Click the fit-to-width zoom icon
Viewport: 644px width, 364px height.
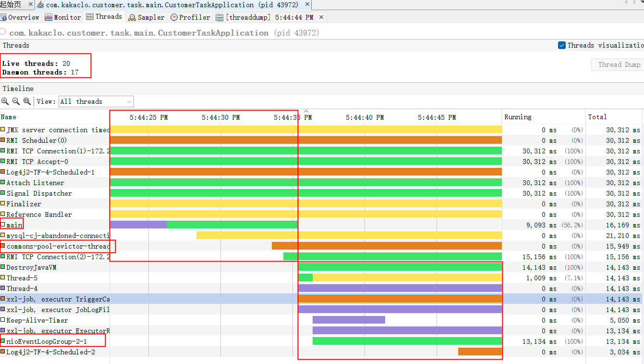[27, 101]
